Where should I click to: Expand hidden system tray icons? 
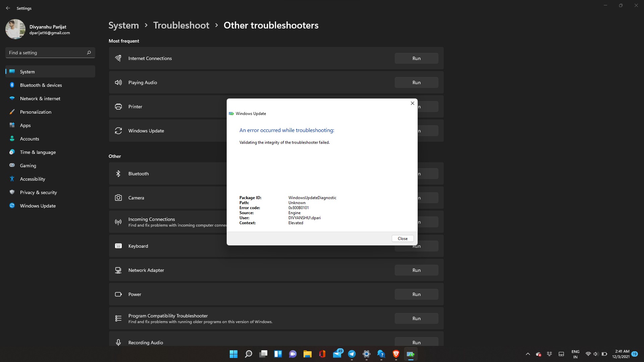[x=528, y=354]
